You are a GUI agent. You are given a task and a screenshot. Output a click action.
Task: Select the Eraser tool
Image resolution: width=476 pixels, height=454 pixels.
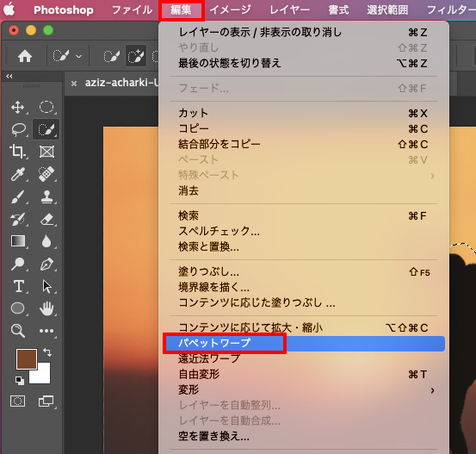coord(46,219)
